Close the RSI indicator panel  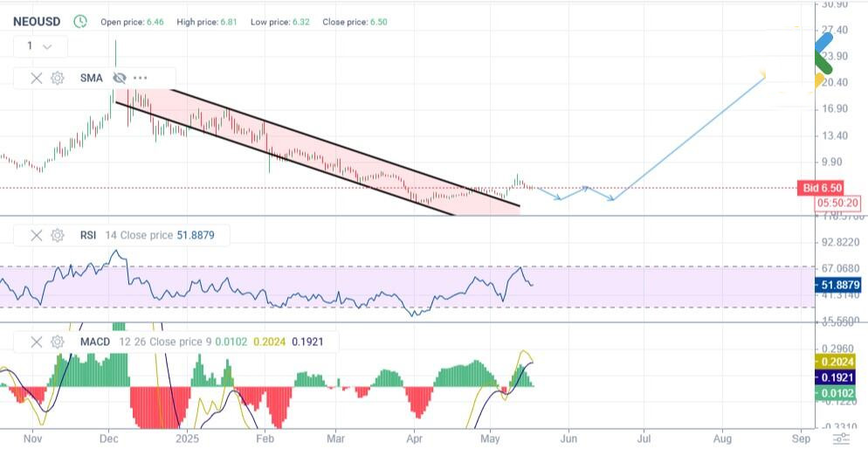point(36,235)
